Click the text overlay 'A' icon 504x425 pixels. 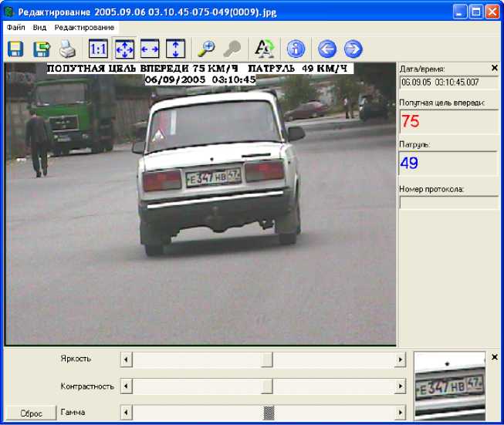point(264,49)
